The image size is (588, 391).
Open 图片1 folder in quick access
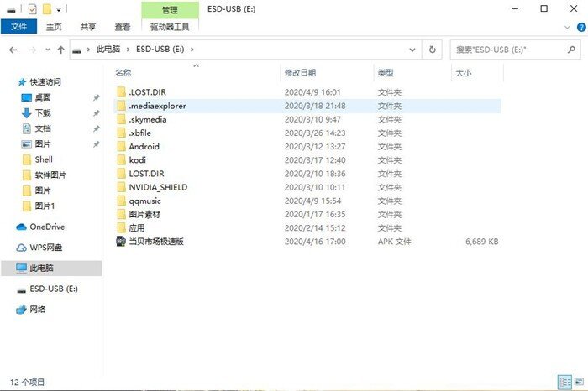point(39,206)
